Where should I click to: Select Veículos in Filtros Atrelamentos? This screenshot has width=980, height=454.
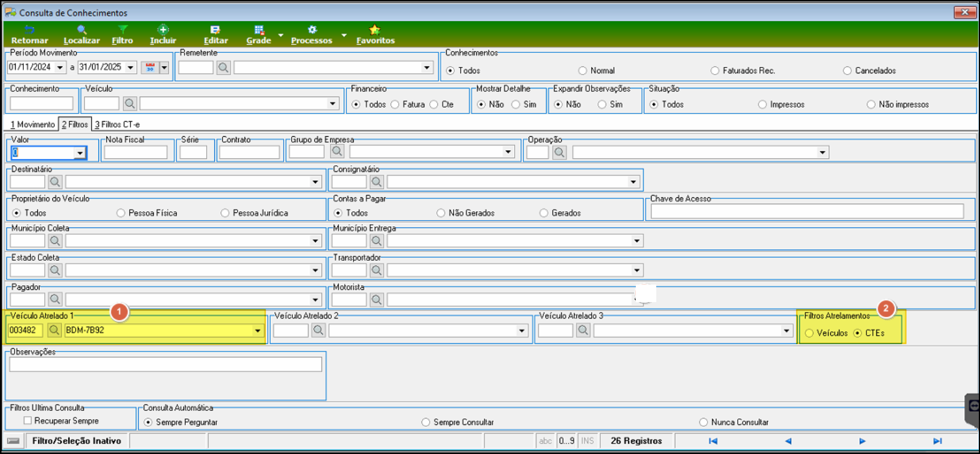(809, 333)
